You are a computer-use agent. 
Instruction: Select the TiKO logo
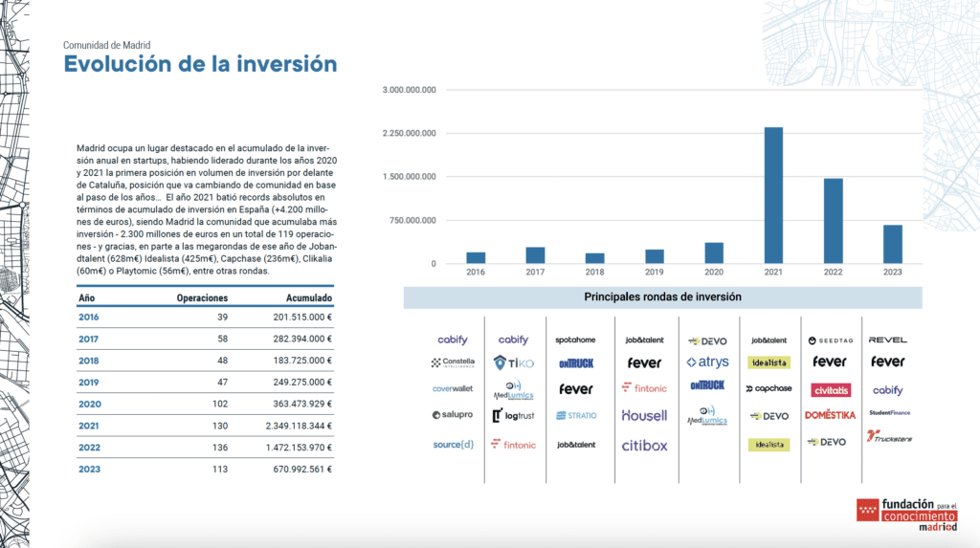coord(513,363)
